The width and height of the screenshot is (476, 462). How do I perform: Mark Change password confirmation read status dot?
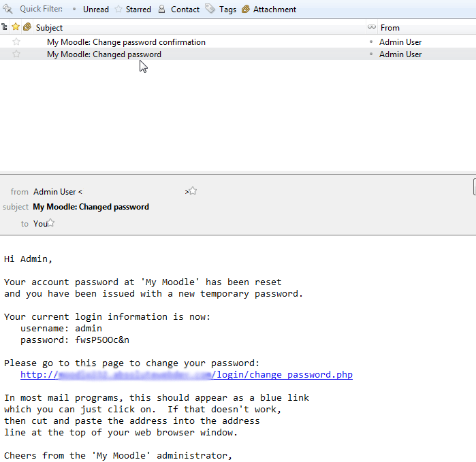[371, 42]
